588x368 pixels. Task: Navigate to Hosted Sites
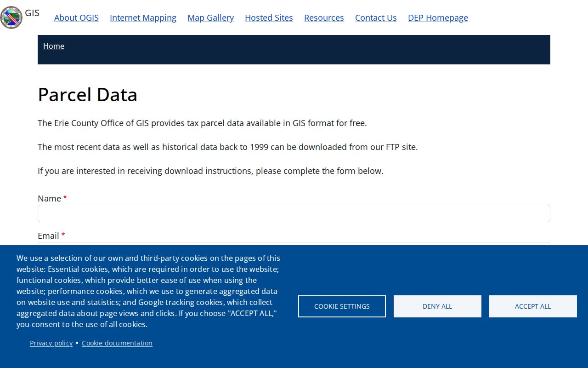[269, 17]
